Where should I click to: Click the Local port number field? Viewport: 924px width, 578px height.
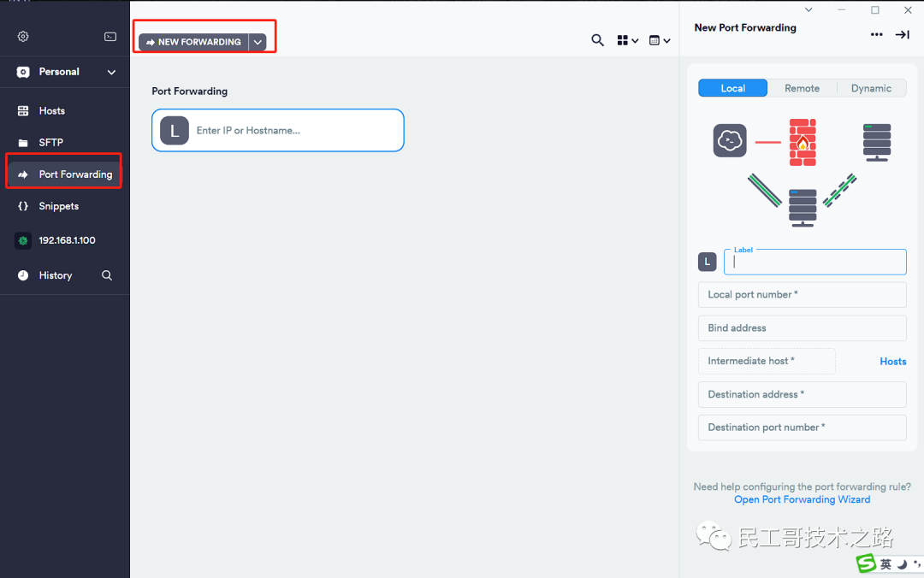802,294
